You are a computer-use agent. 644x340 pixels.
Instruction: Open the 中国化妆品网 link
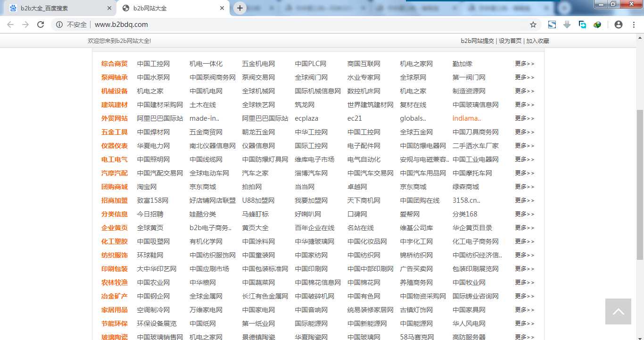pos(367,241)
